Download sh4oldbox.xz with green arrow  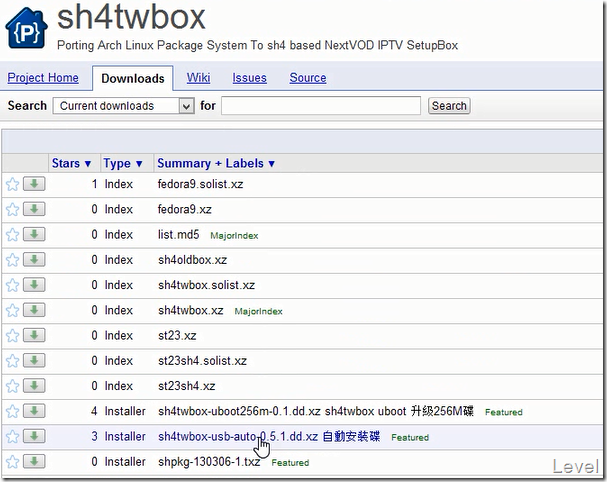coord(34,259)
